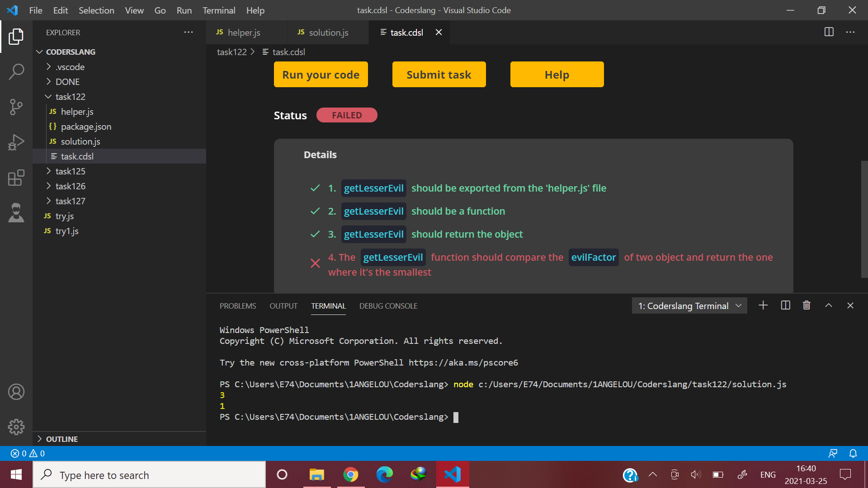Click the yellow Help button
The image size is (868, 488).
click(x=557, y=75)
